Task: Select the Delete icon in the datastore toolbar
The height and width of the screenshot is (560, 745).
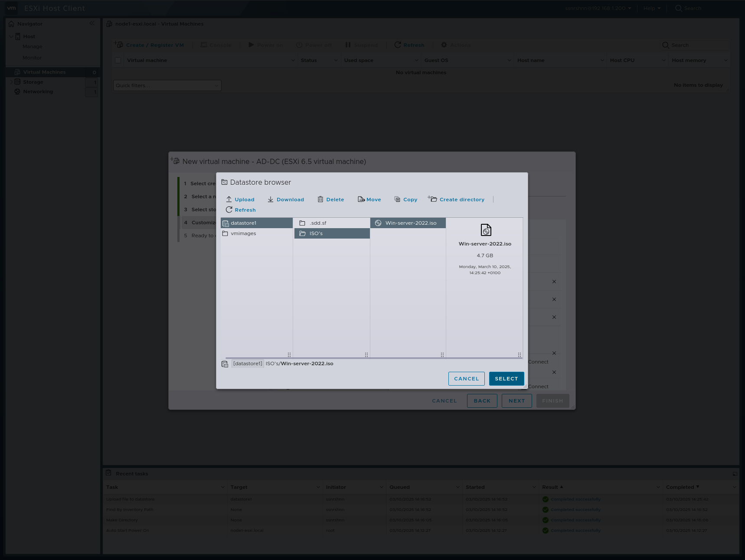Action: (x=320, y=199)
